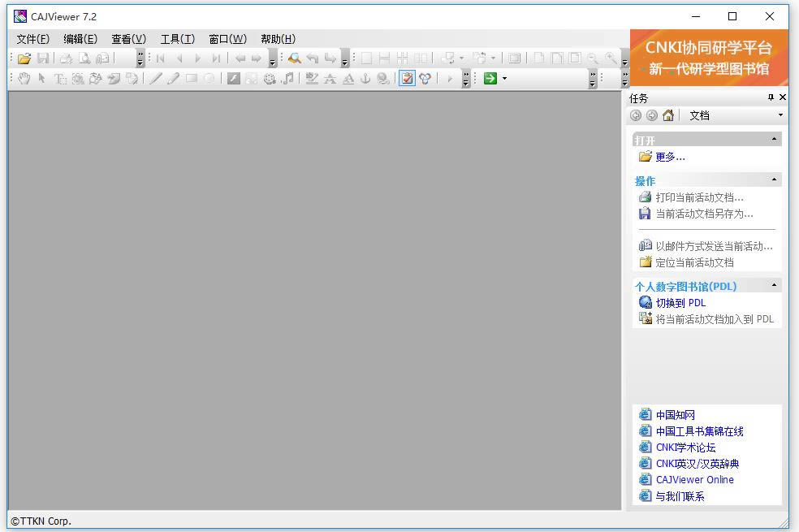The image size is (799, 532).
Task: Click 定位当前活动文档 item
Action: coord(694,263)
